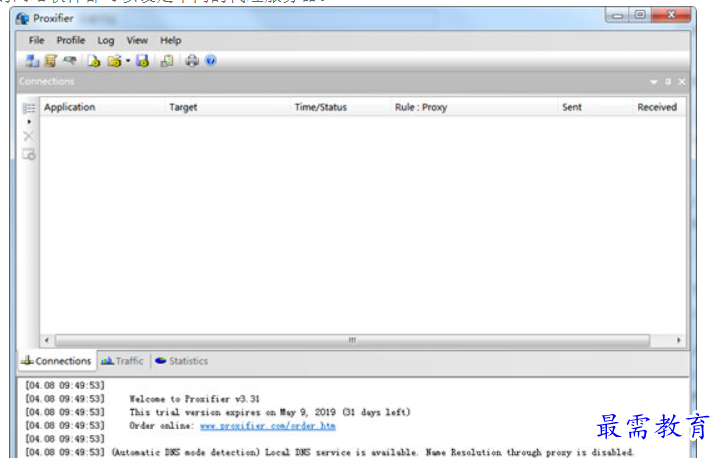The height and width of the screenshot is (458, 718).
Task: Expand the Open Profile dropdown arrow
Action: [x=128, y=60]
